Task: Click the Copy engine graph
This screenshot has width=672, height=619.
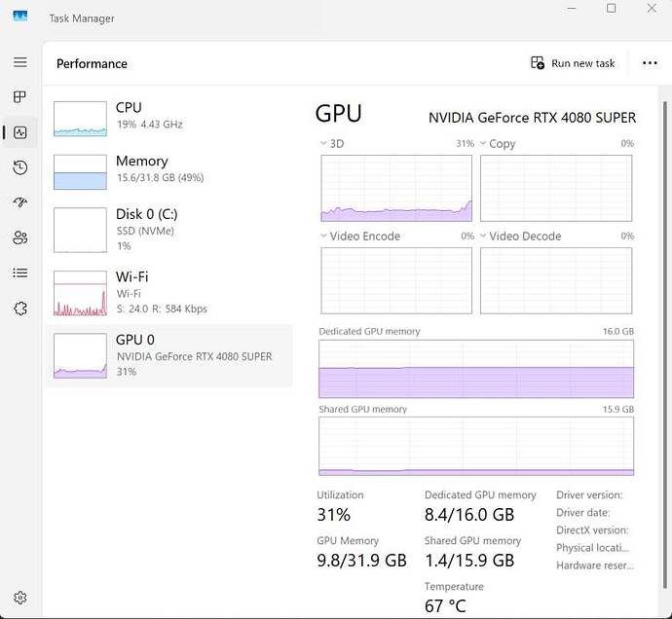Action: 556,188
